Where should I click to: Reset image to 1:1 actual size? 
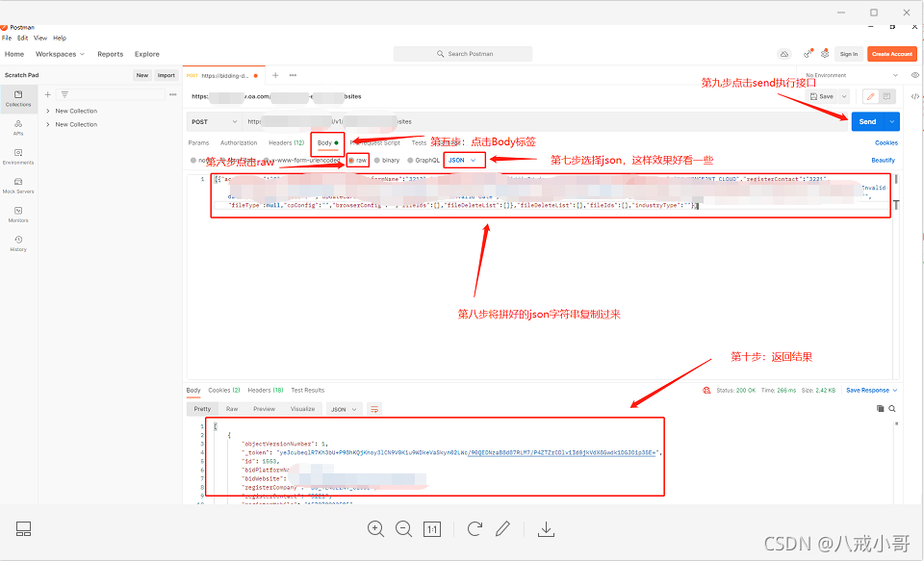pyautogui.click(x=432, y=529)
